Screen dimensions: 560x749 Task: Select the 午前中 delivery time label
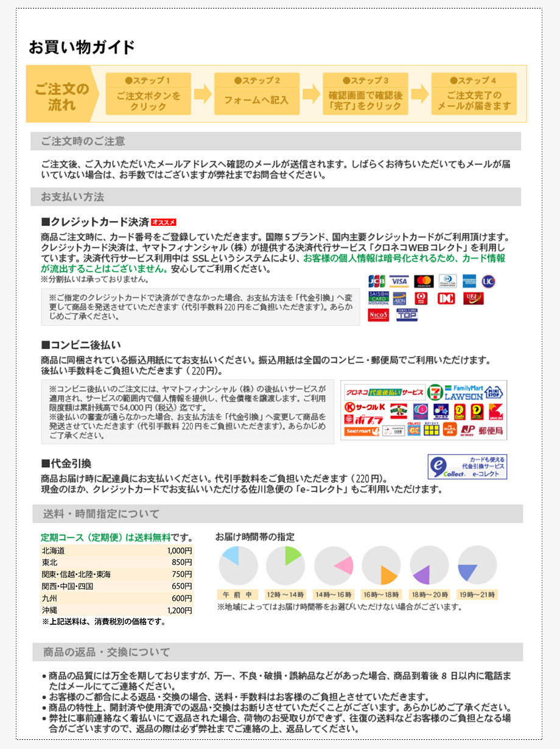pos(238,594)
